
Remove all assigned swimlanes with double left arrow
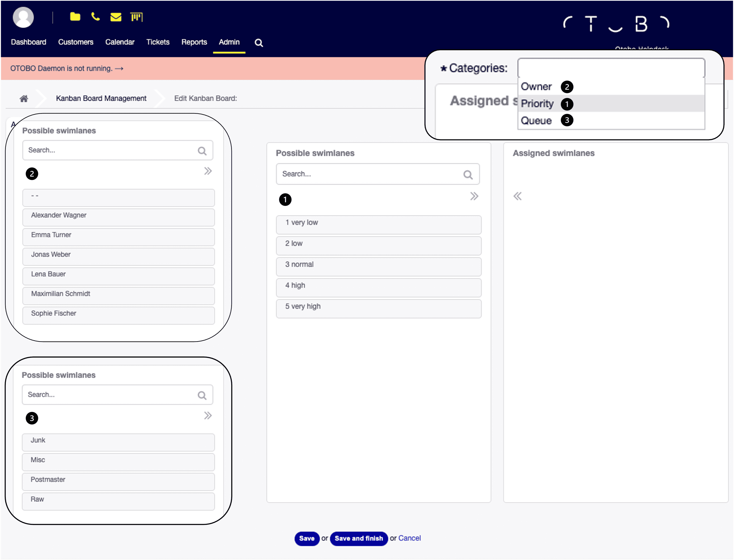(x=517, y=196)
